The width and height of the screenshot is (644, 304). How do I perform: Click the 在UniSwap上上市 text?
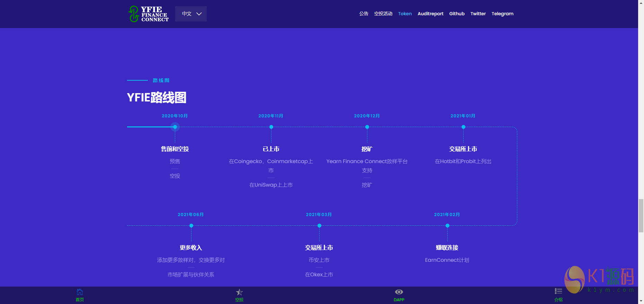[271, 185]
